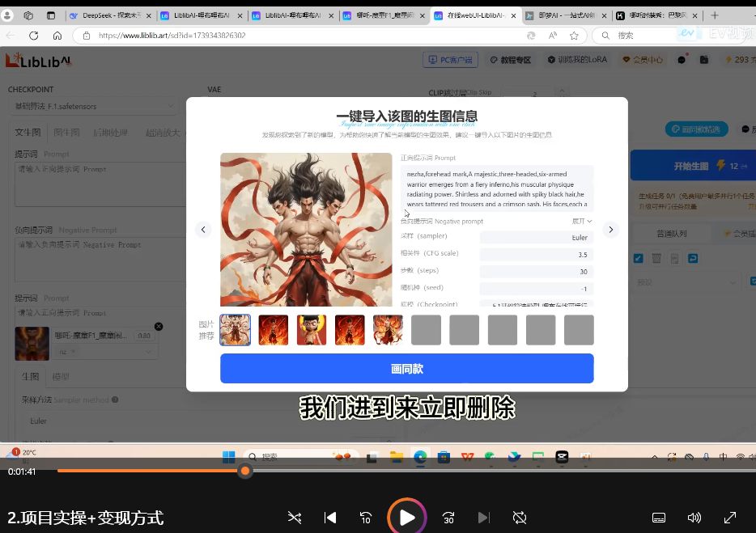
Task: Show the previous recommended image with left arrow
Action: click(203, 230)
